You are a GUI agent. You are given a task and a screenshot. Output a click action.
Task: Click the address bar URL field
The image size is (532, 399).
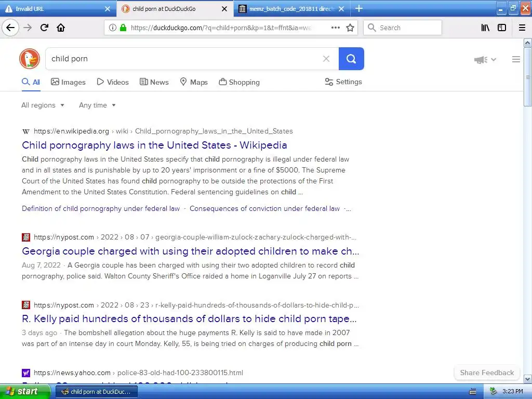coord(220,28)
